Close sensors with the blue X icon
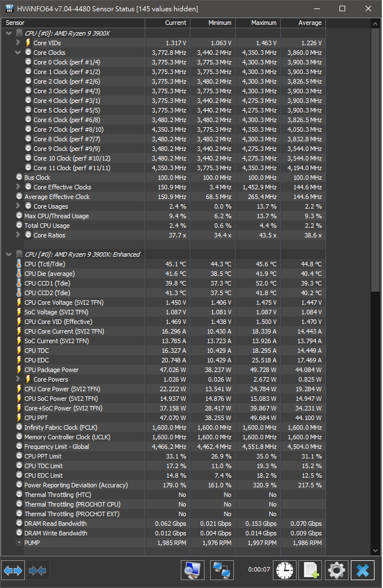Viewport: 383px width, 588px height. pyautogui.click(x=363, y=570)
